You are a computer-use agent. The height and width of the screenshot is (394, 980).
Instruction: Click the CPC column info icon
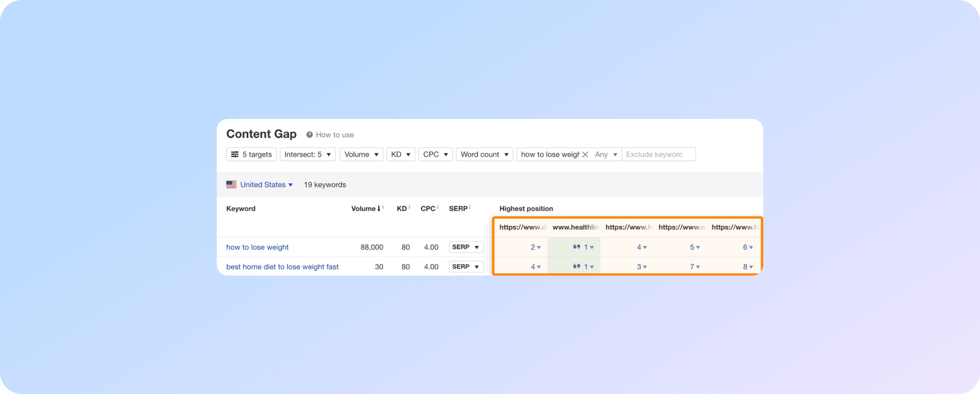[438, 207]
